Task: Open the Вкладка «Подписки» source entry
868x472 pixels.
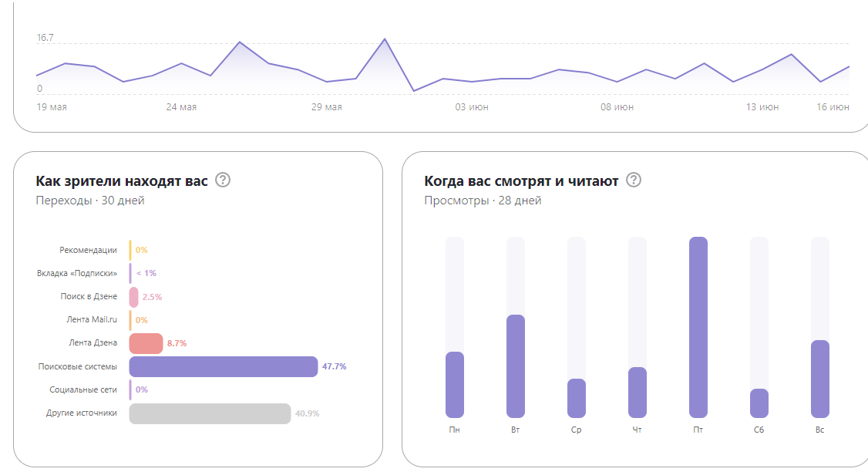Action: [77, 273]
